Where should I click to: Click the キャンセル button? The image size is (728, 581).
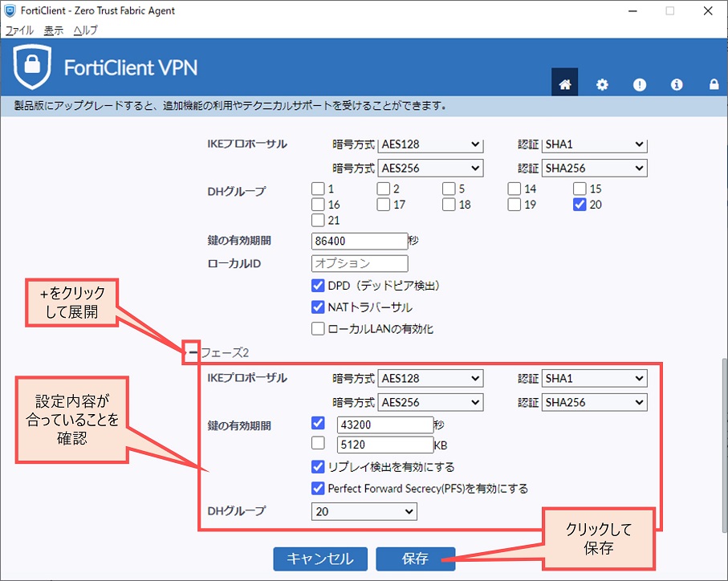(x=320, y=559)
